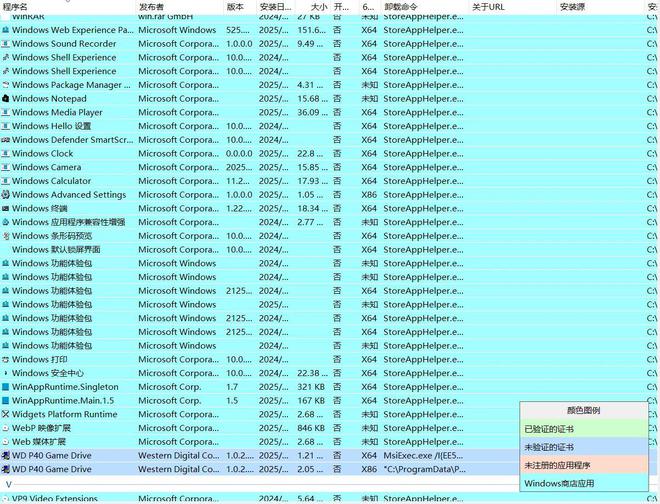Viewport: 660px width, 504px height.
Task: Click the Web 媒体扩展 icon
Action: click(x=5, y=442)
